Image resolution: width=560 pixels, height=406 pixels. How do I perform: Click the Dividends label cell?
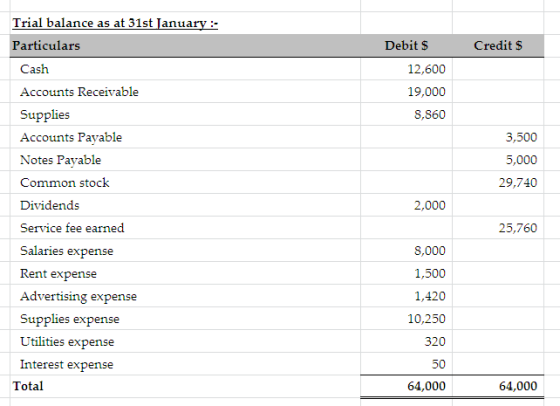(x=50, y=205)
